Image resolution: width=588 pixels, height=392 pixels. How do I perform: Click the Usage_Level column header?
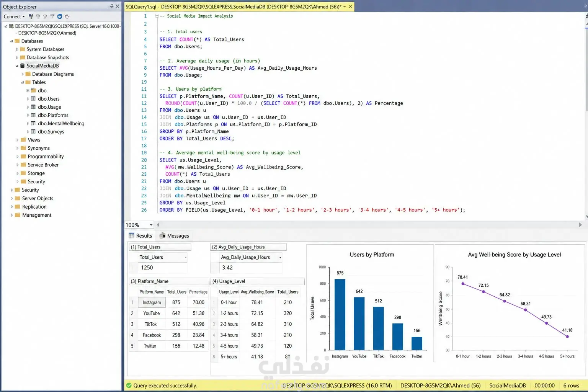(x=229, y=292)
